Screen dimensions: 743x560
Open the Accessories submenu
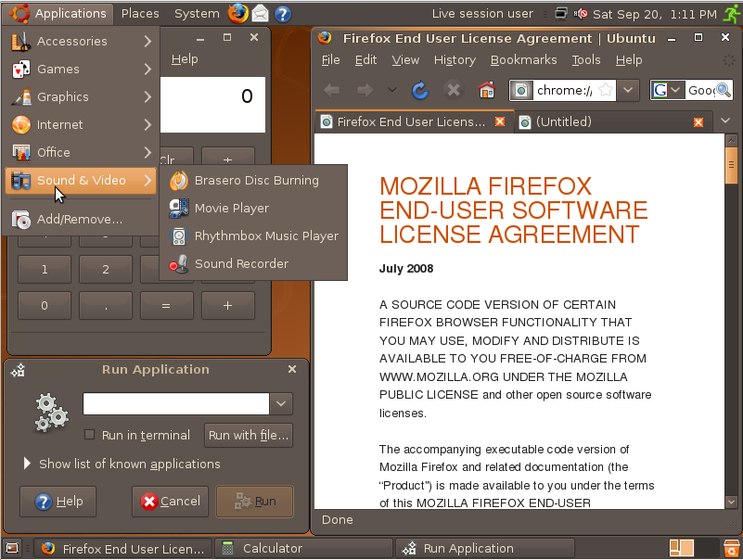pyautogui.click(x=81, y=41)
